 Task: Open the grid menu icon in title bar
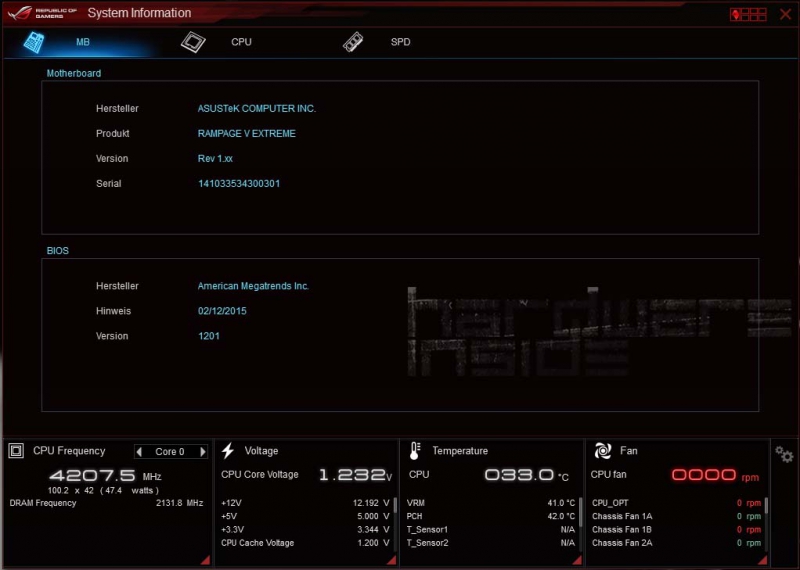tap(753, 14)
